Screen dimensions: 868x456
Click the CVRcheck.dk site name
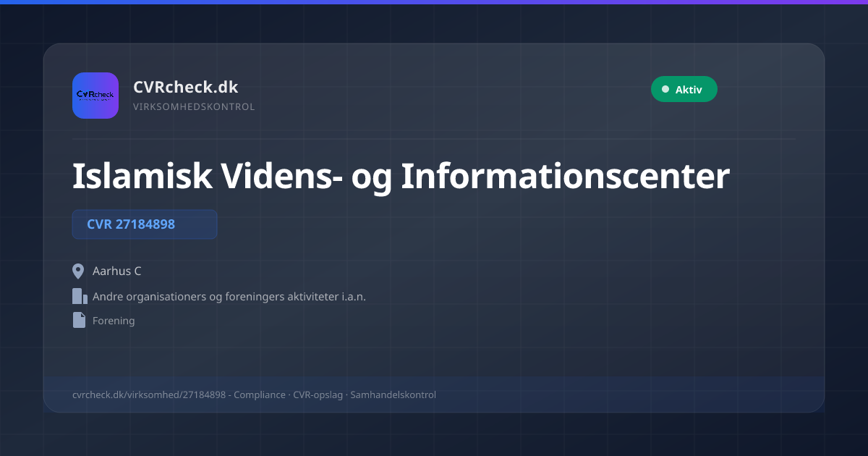coord(186,87)
